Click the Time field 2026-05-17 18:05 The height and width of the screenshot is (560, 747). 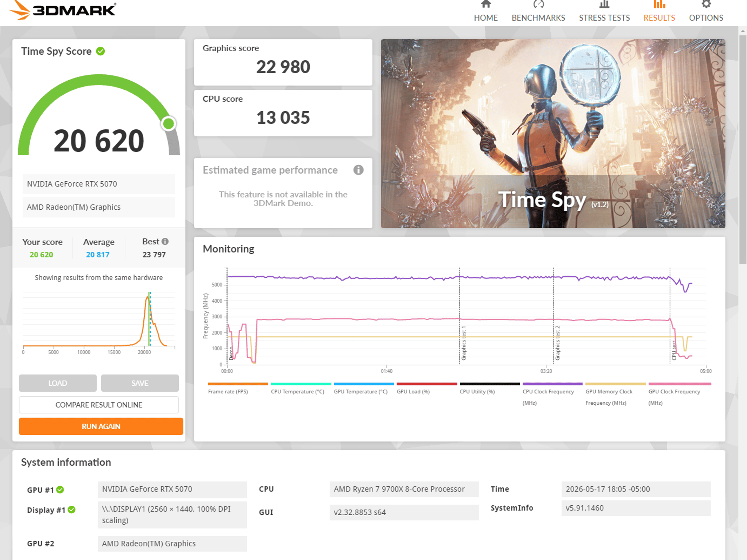636,489
